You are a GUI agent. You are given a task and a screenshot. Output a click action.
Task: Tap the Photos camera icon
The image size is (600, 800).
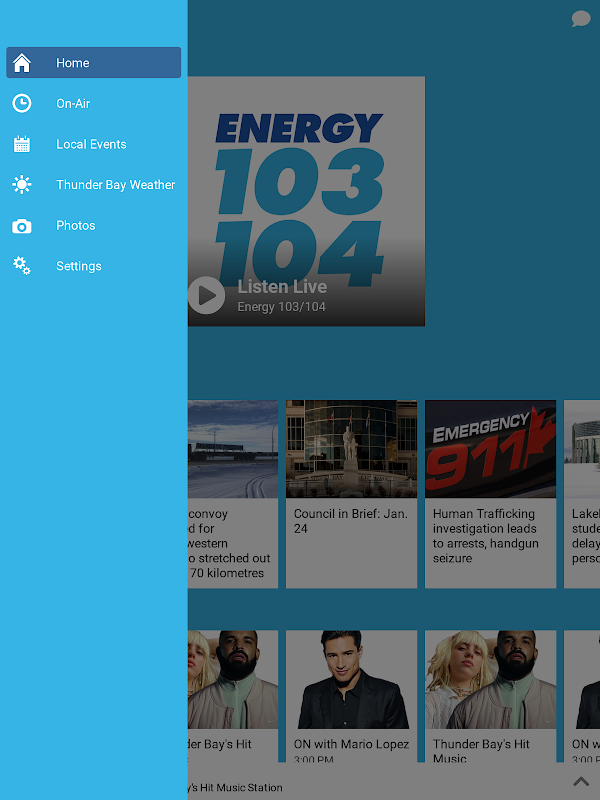coord(22,226)
